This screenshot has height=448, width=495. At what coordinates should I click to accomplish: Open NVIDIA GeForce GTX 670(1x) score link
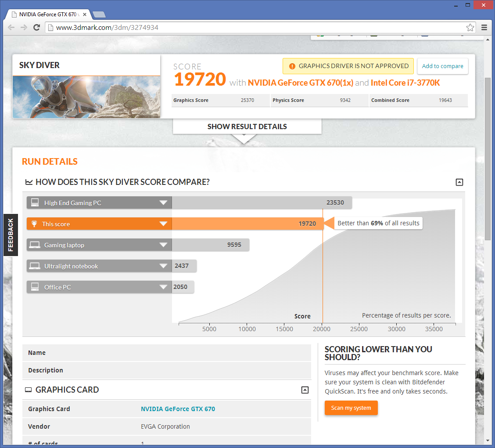(x=301, y=83)
